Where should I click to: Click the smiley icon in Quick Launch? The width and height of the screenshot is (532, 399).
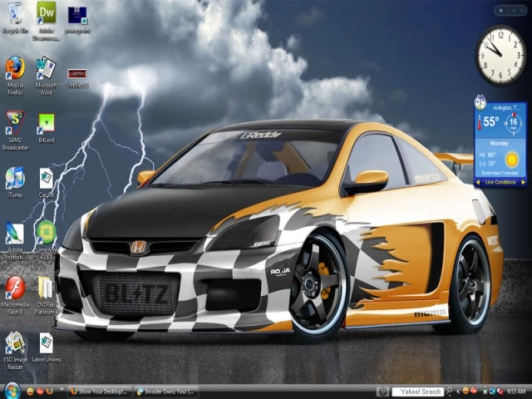30,392
